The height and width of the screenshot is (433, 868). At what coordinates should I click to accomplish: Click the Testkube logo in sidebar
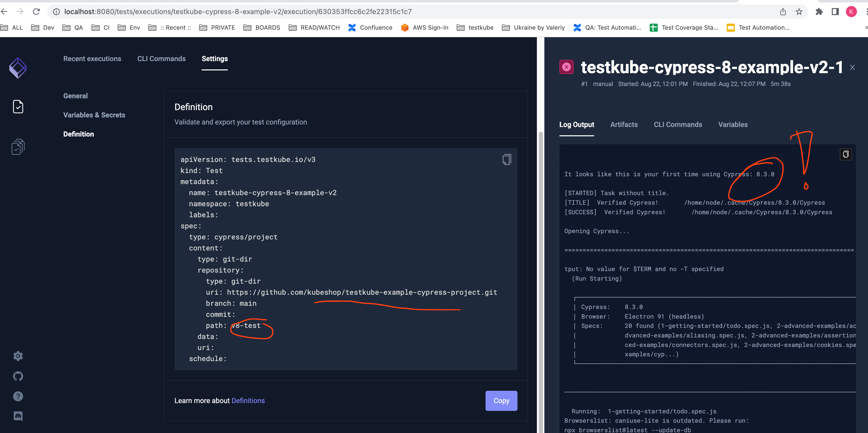point(18,67)
